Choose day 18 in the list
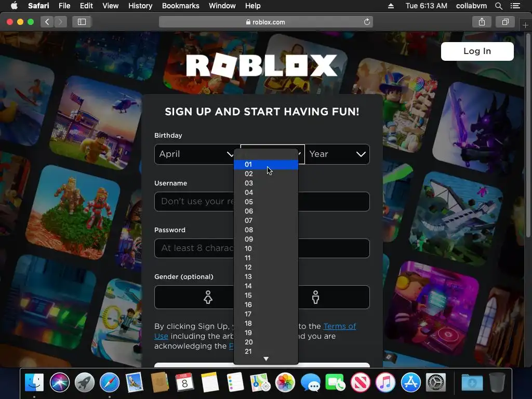 point(266,324)
